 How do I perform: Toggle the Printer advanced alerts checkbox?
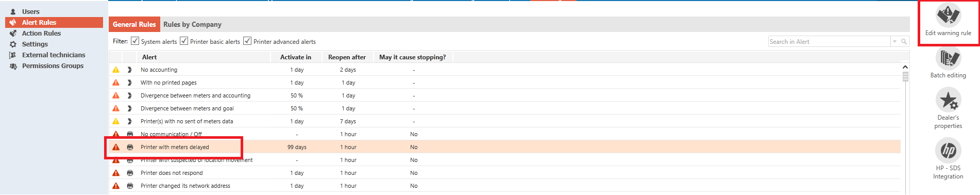click(247, 41)
